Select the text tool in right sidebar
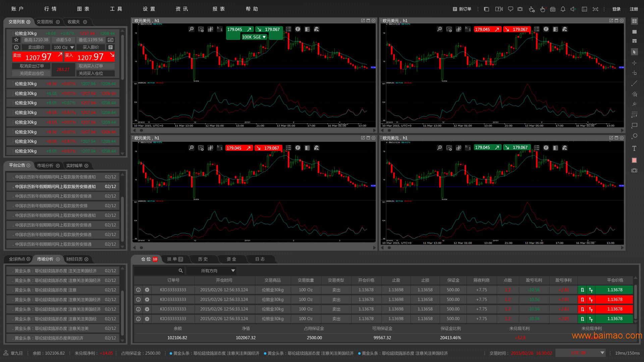Screen dimensions: 644x362 point(634,148)
